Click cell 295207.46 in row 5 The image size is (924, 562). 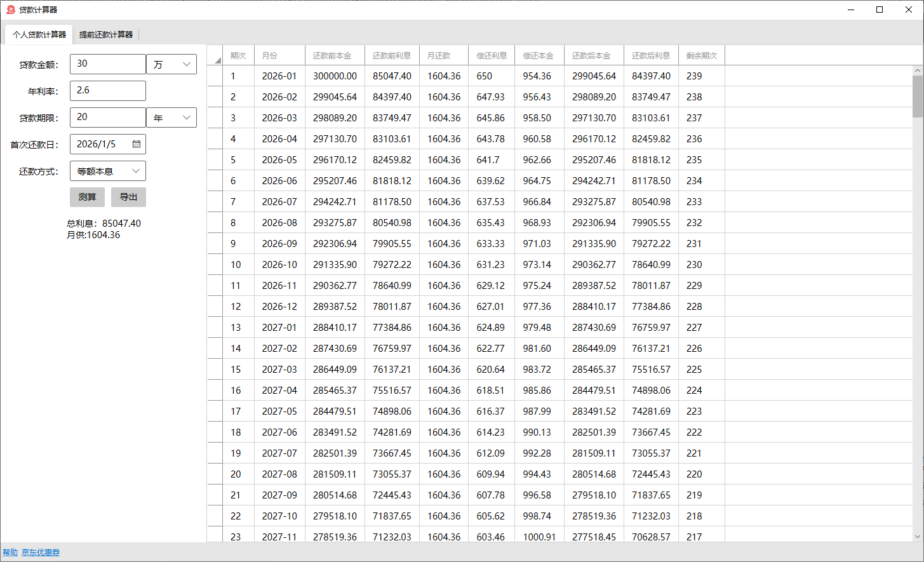coord(594,159)
